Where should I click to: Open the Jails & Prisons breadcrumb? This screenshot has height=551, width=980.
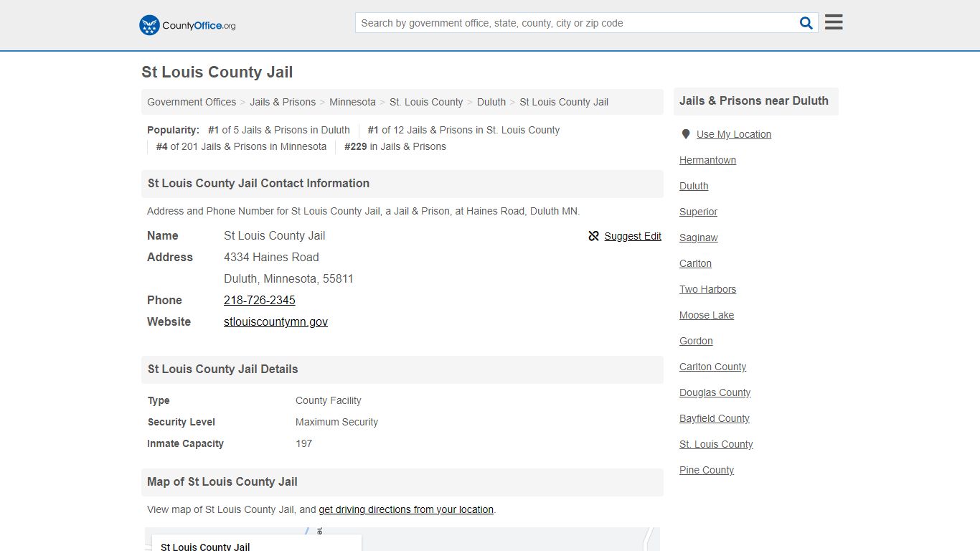point(283,102)
